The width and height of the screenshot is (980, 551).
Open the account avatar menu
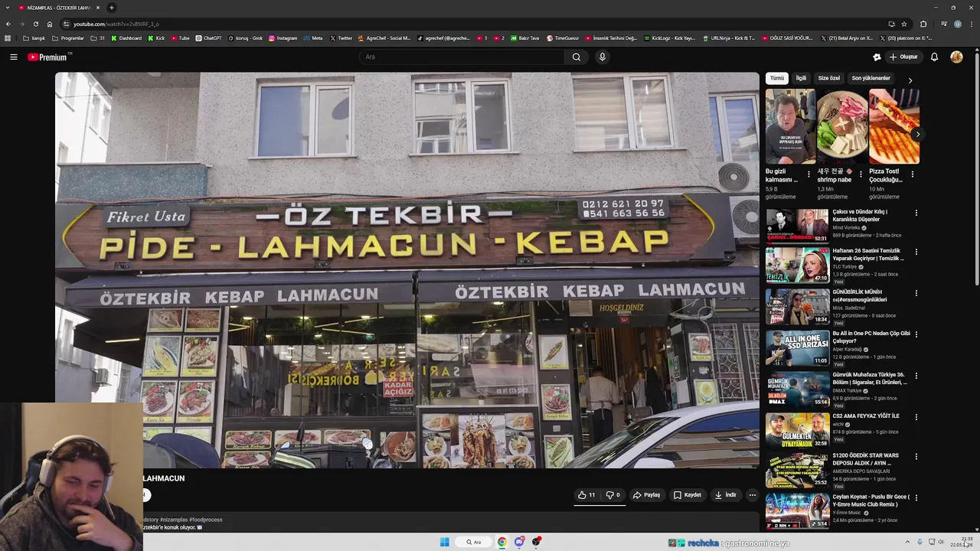tap(956, 57)
